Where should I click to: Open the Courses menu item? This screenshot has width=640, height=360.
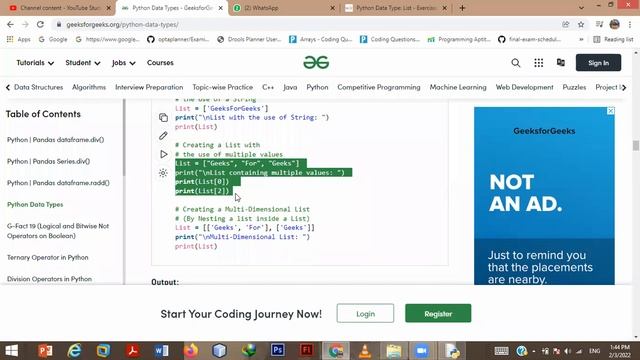click(x=160, y=63)
